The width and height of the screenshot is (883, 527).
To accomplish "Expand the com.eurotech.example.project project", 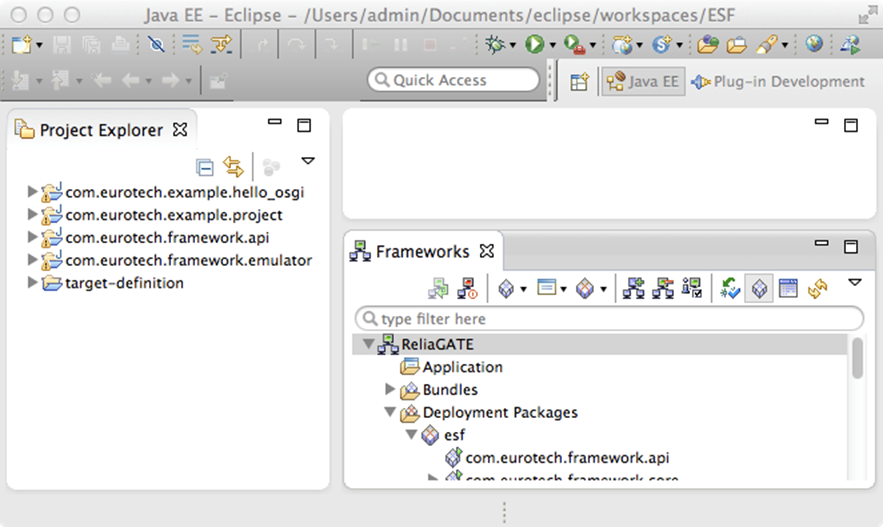I will click(x=32, y=215).
